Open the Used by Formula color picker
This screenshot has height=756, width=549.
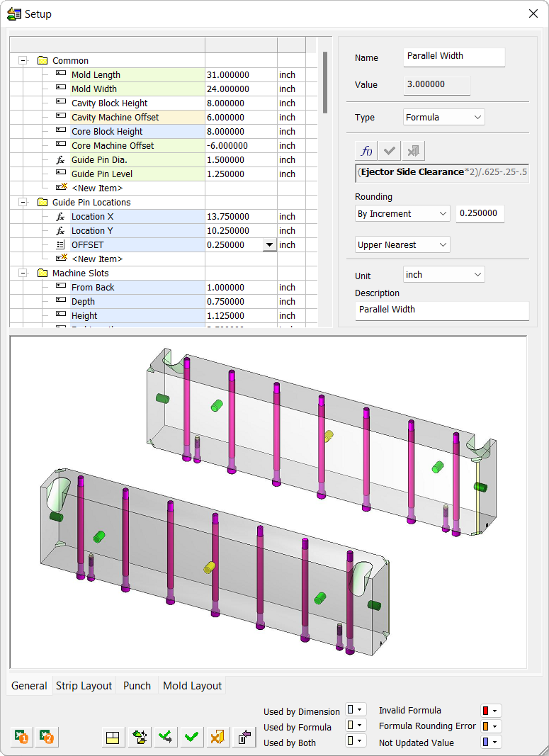click(x=357, y=725)
